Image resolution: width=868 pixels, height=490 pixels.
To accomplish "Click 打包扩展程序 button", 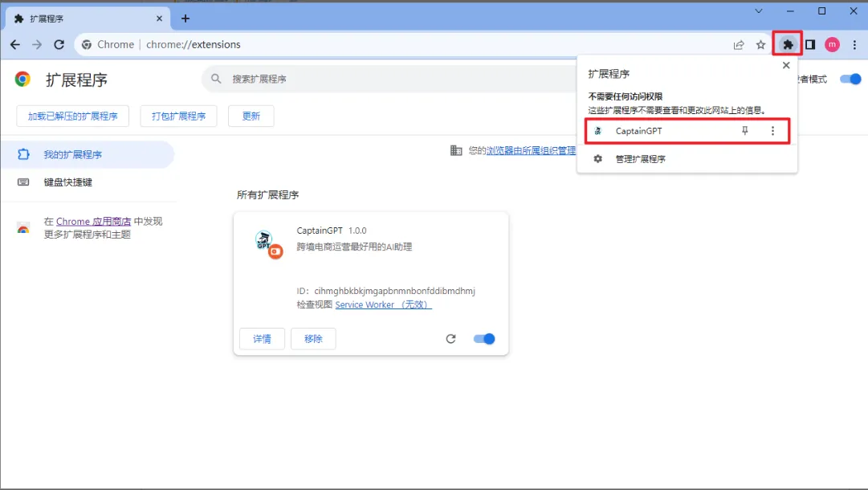I will pyautogui.click(x=178, y=116).
